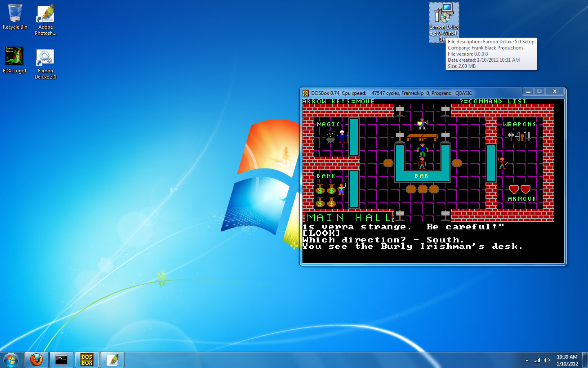
Task: Click the BAR label on the counter
Action: click(421, 176)
